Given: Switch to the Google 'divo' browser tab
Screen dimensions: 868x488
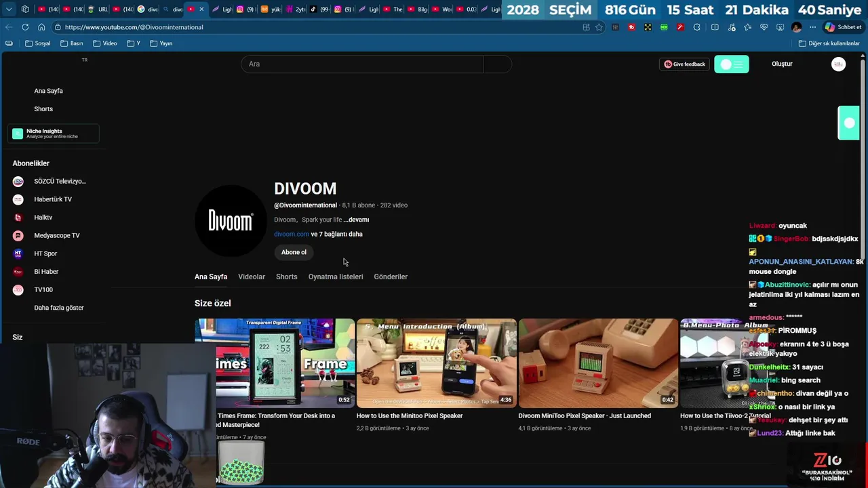Looking at the screenshot, I should click(147, 9).
